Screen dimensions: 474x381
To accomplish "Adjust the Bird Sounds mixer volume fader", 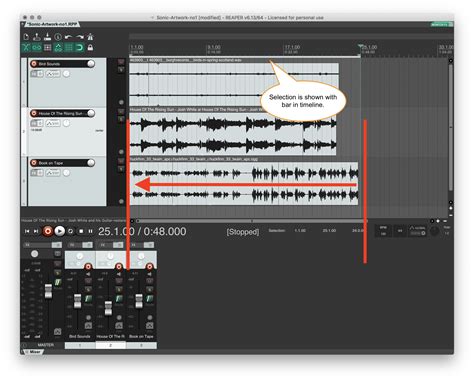I will 77,301.
